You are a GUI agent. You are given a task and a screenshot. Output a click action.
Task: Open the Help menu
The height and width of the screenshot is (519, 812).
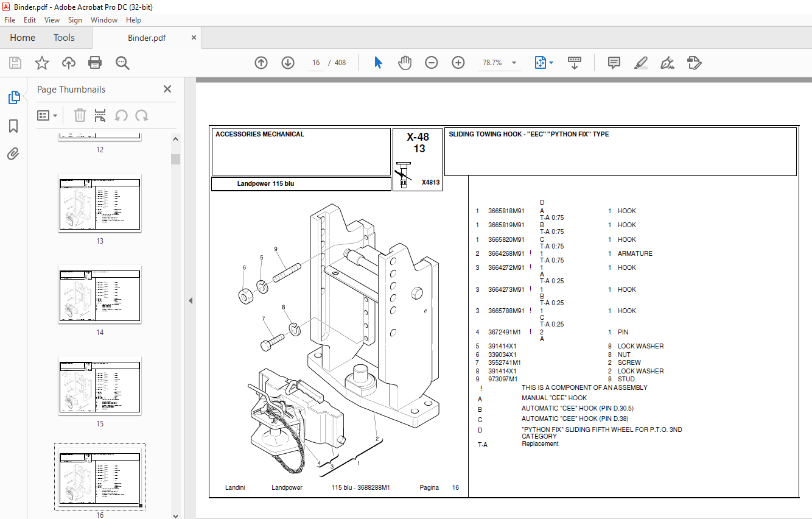click(133, 20)
